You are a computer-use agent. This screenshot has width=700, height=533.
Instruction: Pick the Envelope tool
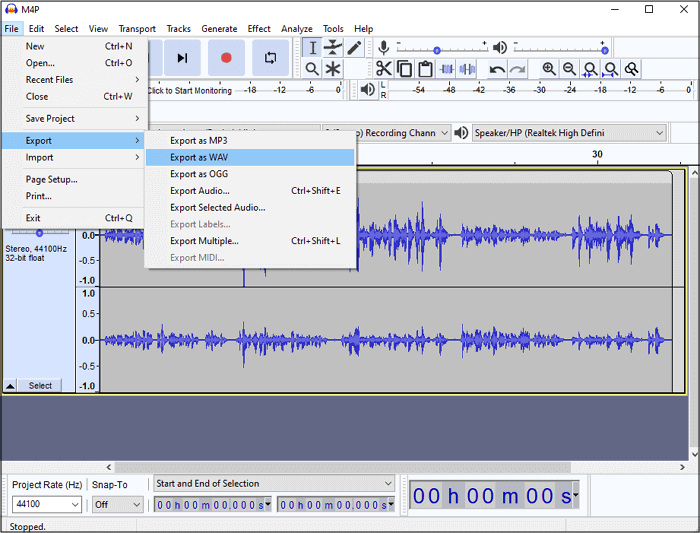tap(333, 48)
